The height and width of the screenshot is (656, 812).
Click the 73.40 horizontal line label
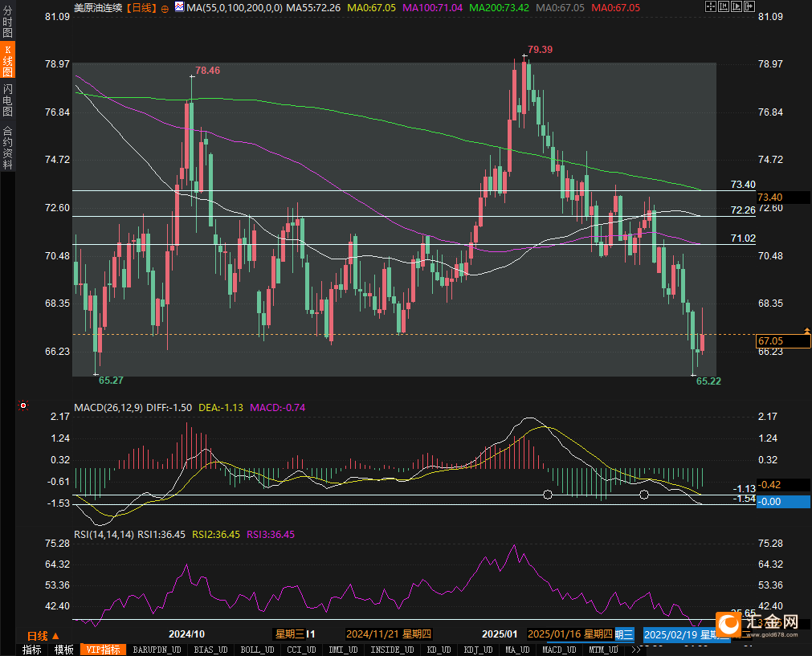[x=743, y=185]
